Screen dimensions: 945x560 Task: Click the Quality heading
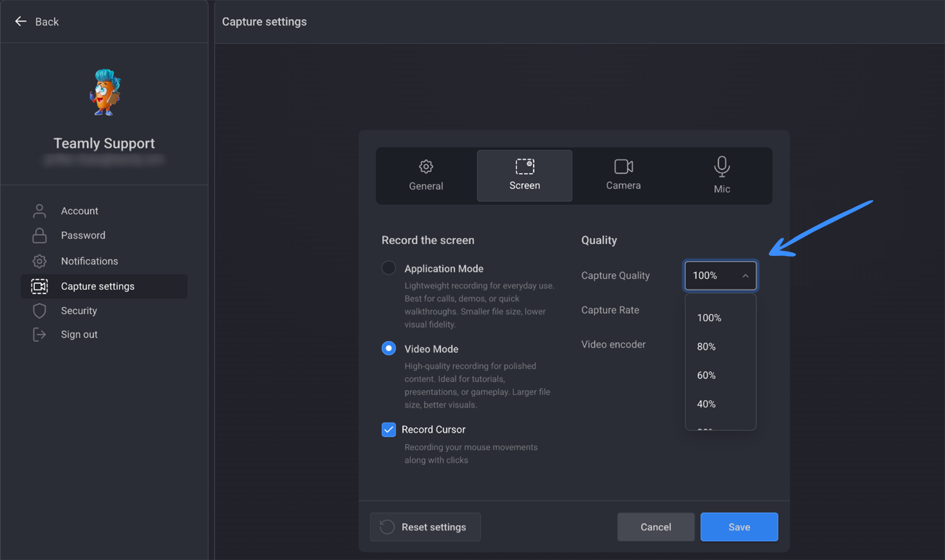(599, 240)
